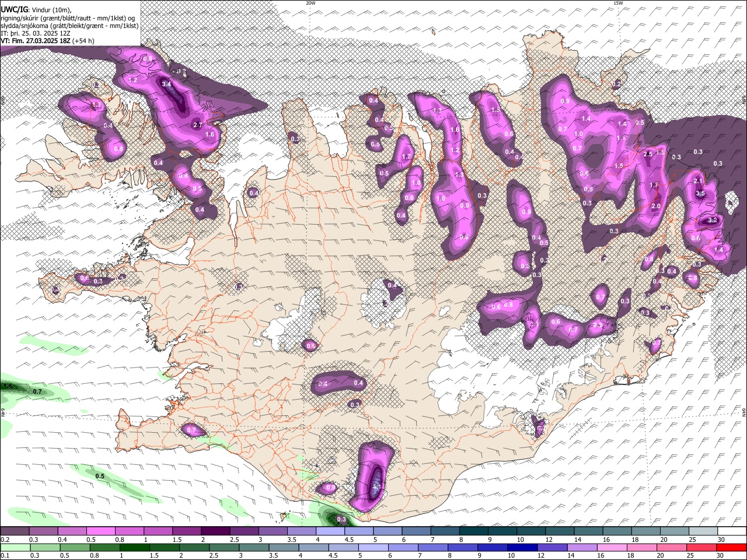Image resolution: width=747 pixels, height=560 pixels.
Task: Select the '2.1' value on the map
Action: [699, 181]
